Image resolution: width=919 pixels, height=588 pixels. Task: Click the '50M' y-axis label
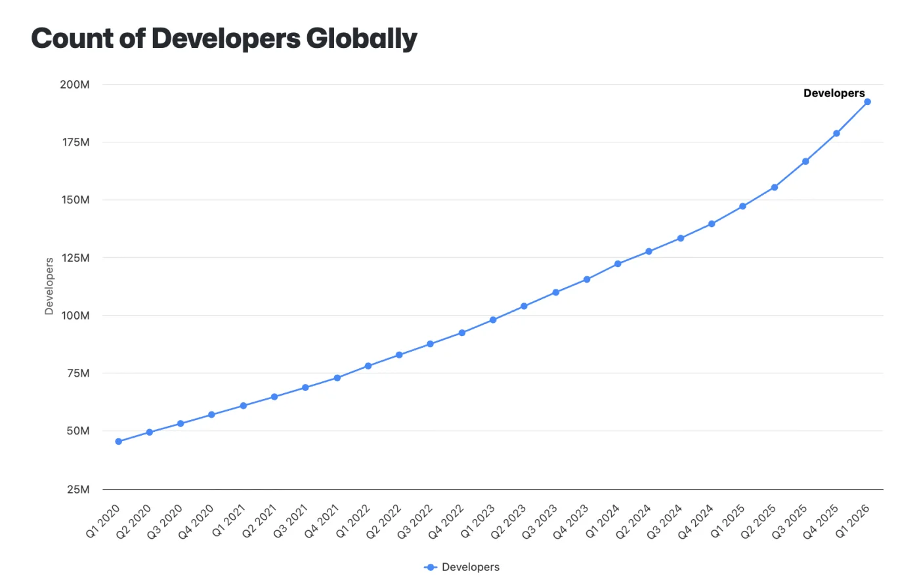[78, 431]
